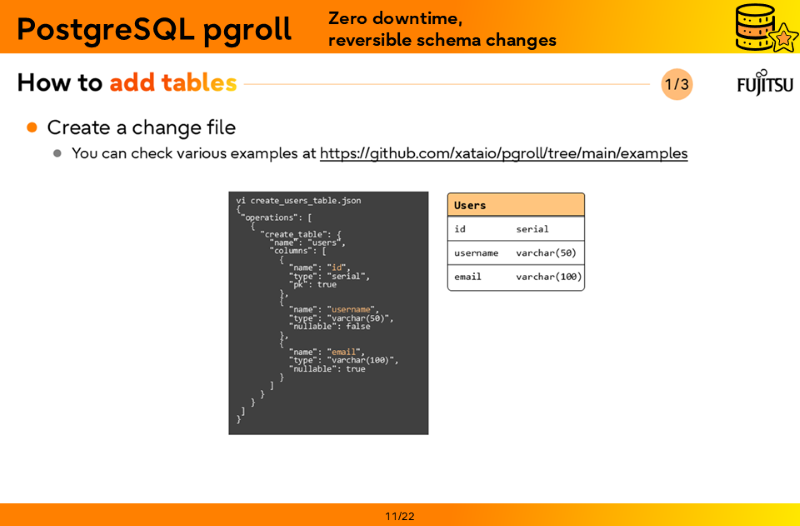Open the github.com/xataio/pgroll examples link

(x=503, y=153)
